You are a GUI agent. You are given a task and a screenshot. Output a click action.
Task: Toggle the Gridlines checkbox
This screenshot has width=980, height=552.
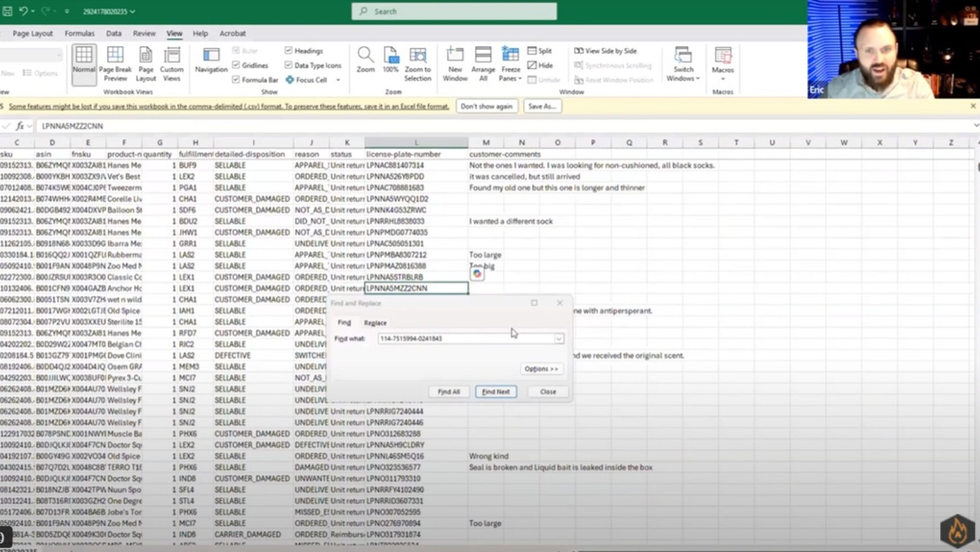coord(236,65)
